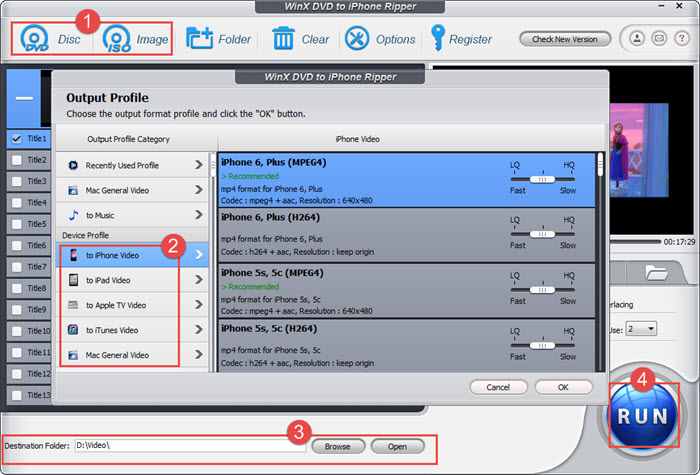Click the user account round icon
The width and height of the screenshot is (700, 475).
point(637,38)
